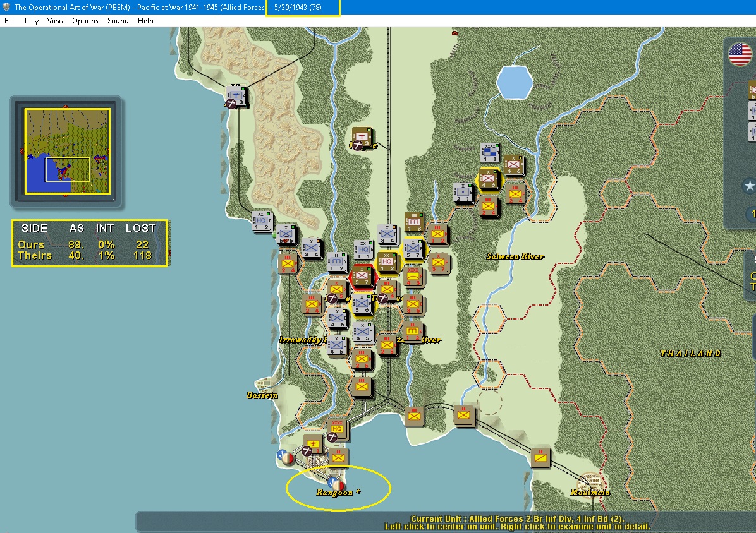
Task: Click the mini-map overview thumbnail
Action: click(x=68, y=151)
